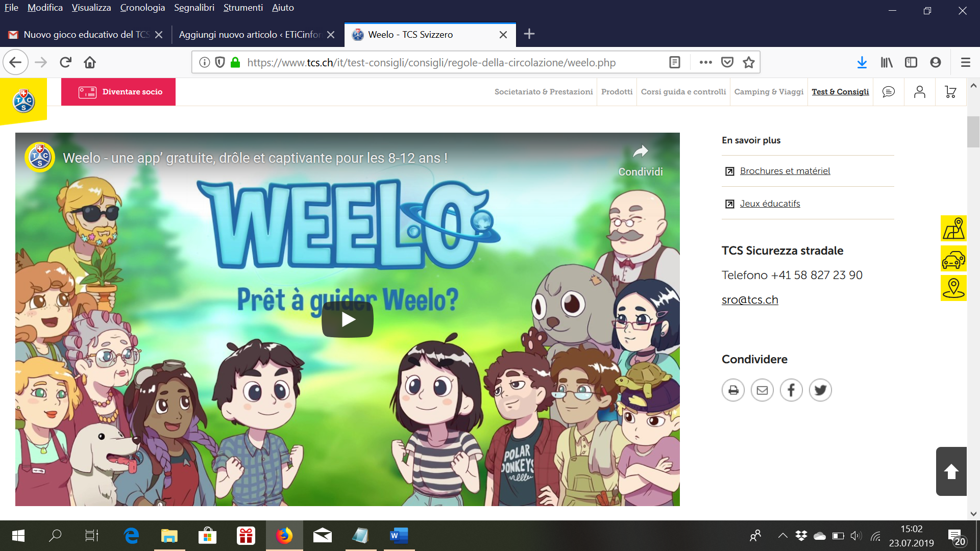Open the yellow car side icon
Image resolution: width=980 pixels, height=551 pixels.
coord(953,259)
